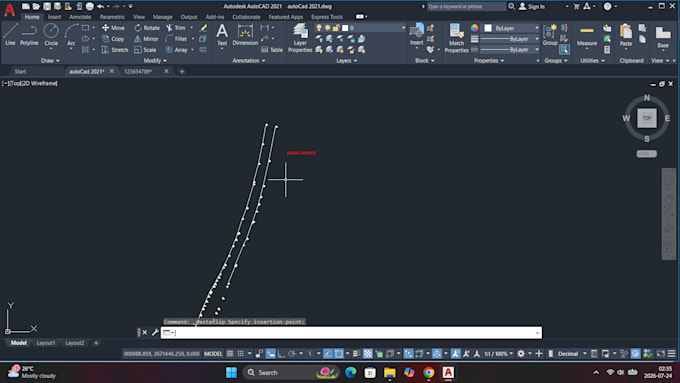
Task: Activate the Mirror command
Action: pos(146,39)
